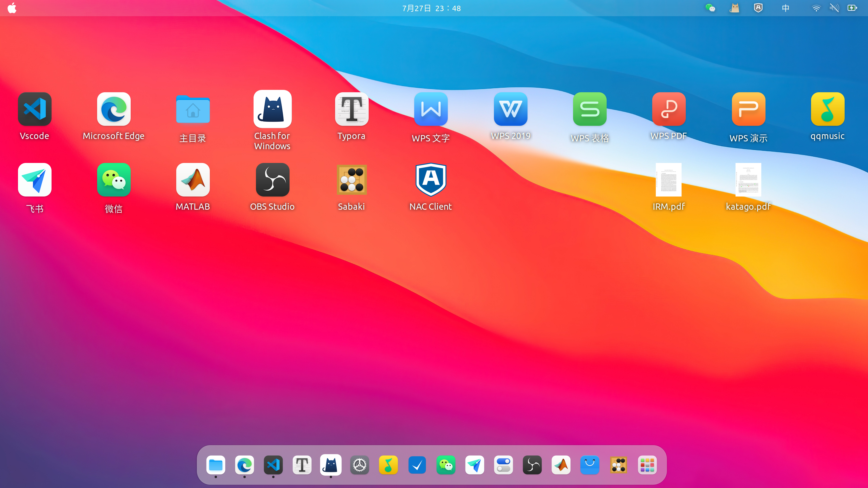Launch Clash for Windows desktop icon

[272, 109]
